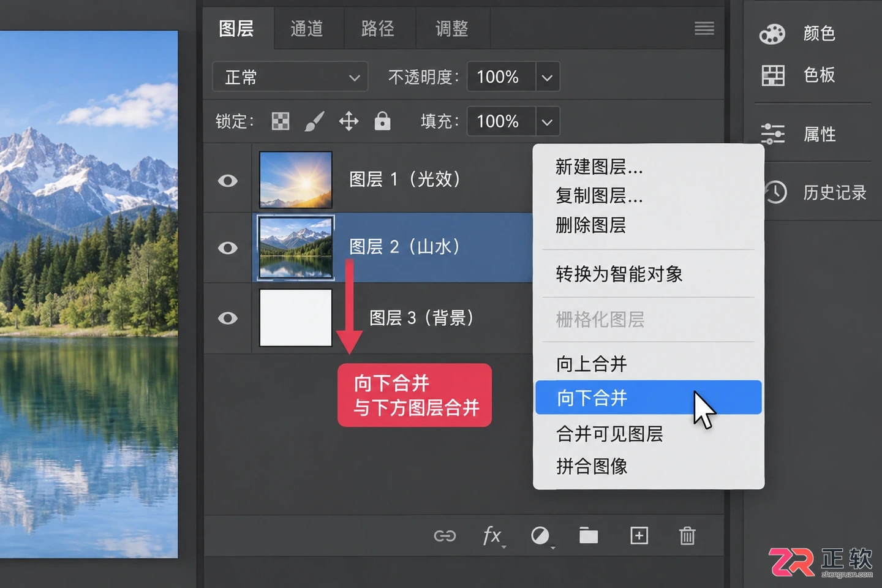Expand the 填充 fill dropdown arrow
The height and width of the screenshot is (588, 882).
(547, 121)
